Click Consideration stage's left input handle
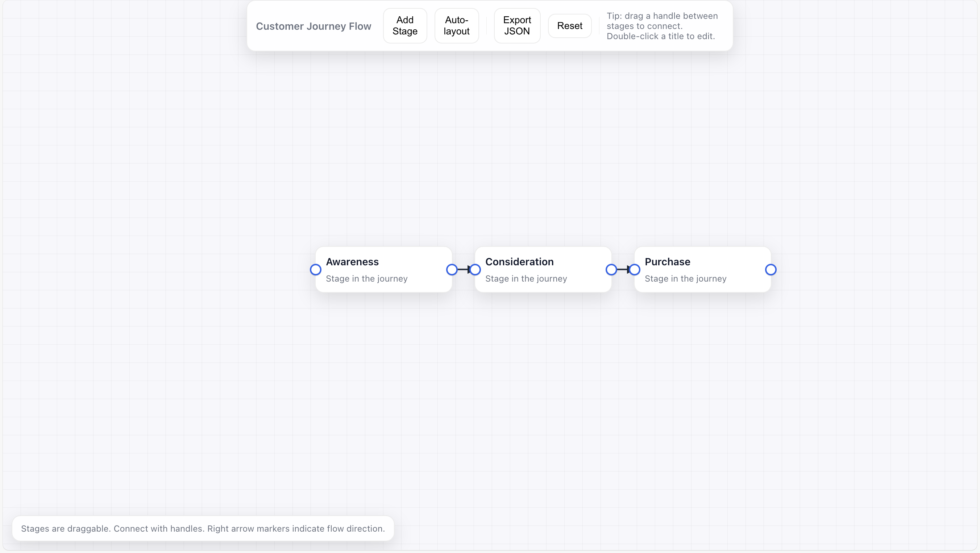Image resolution: width=980 pixels, height=553 pixels. pos(475,270)
